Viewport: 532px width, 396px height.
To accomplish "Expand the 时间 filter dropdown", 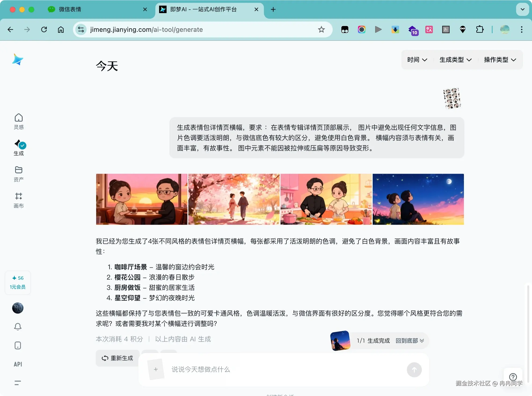I will 417,60.
